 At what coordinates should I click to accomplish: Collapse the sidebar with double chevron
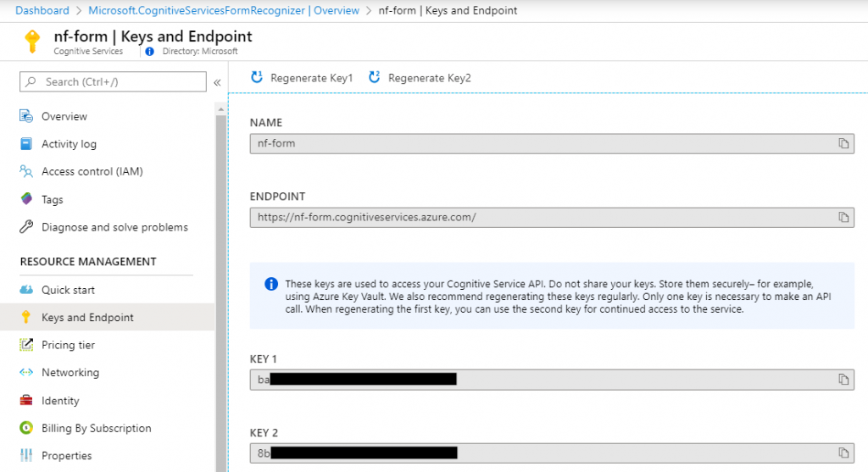[x=218, y=82]
